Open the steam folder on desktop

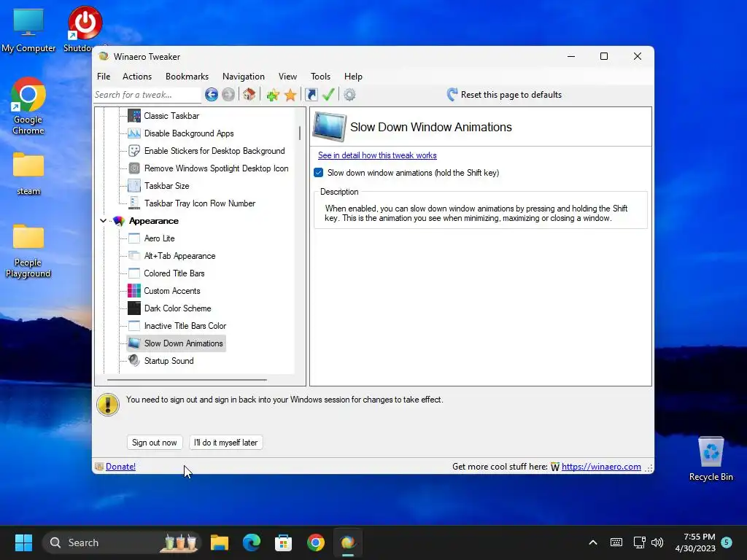pos(28,174)
